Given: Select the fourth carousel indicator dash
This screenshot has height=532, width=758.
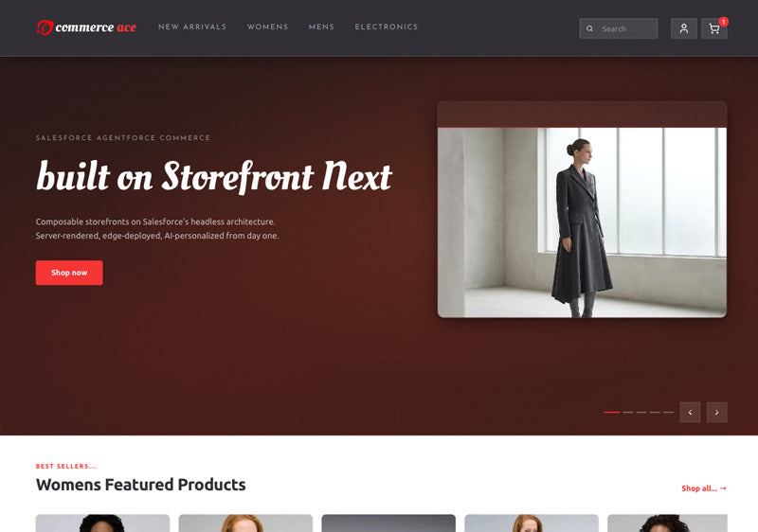Looking at the screenshot, I should click(655, 413).
